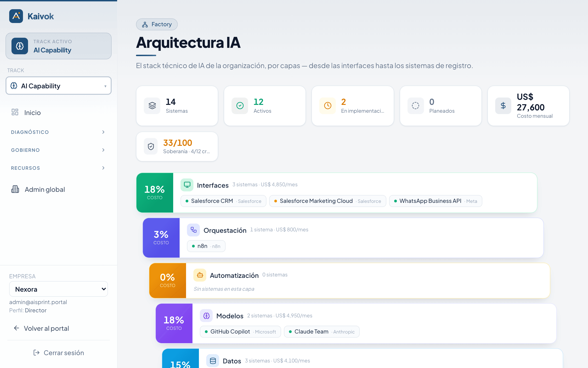Click the '3 sistemas · US$ 4,850/mes' text

[265, 184]
